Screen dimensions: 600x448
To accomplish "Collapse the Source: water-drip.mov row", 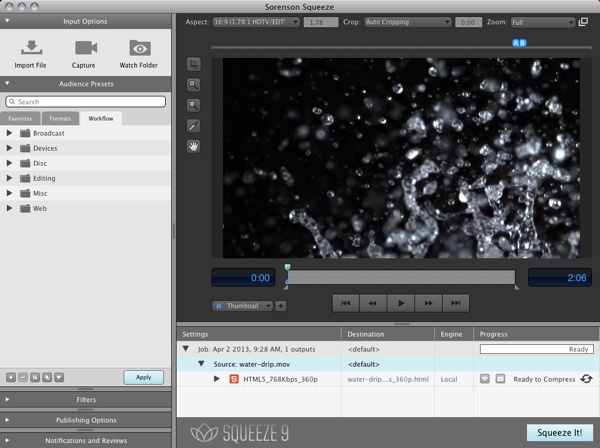I will 199,364.
